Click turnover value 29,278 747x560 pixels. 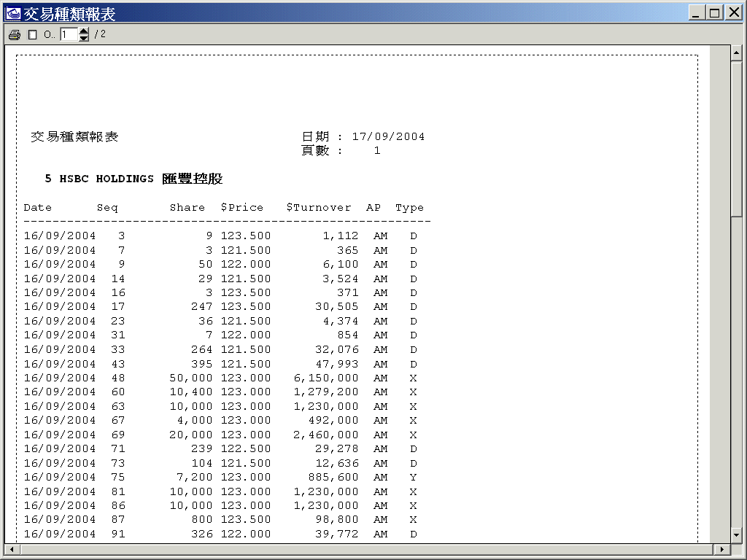coord(337,448)
